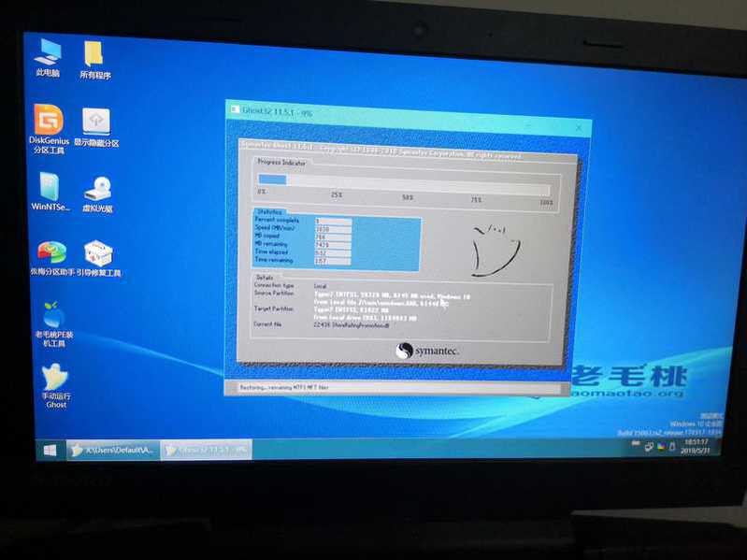Close the Ghost32 11.5.1 window
This screenshot has height=560, width=747.
tap(579, 128)
